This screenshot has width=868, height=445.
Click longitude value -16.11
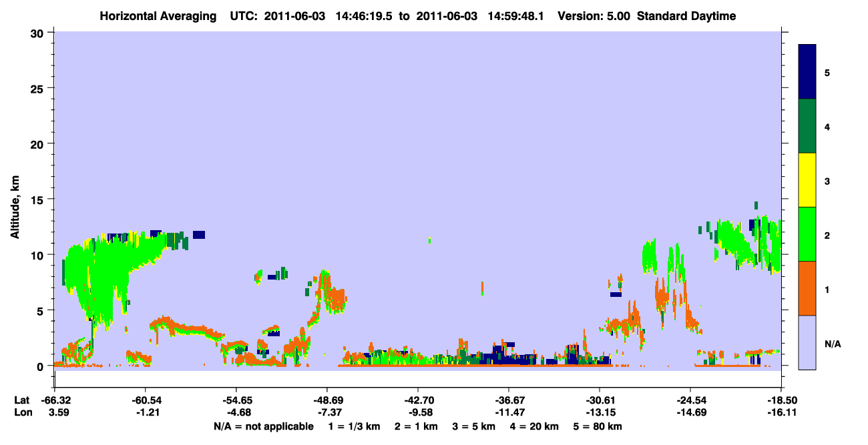coord(781,413)
